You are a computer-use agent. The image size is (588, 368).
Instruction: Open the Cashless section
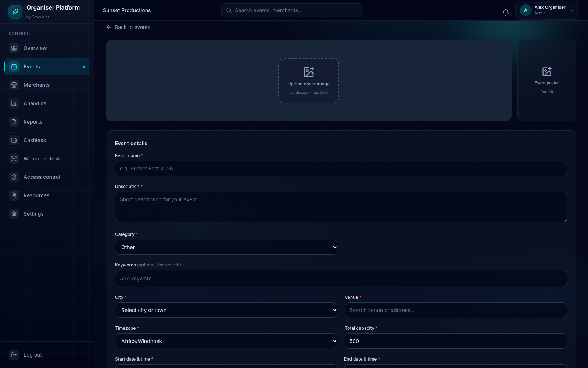click(x=47, y=140)
